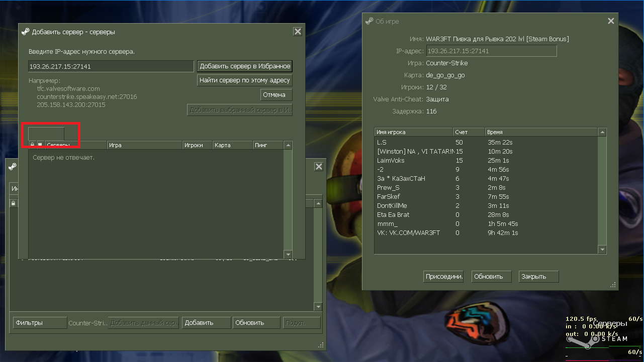Sort by the lock (password) column in Add server list
This screenshot has height=362, width=644.
[33, 145]
